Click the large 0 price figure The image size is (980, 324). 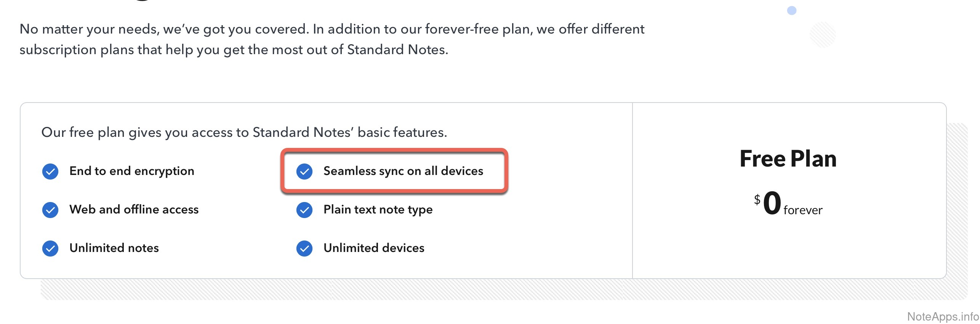pos(772,203)
